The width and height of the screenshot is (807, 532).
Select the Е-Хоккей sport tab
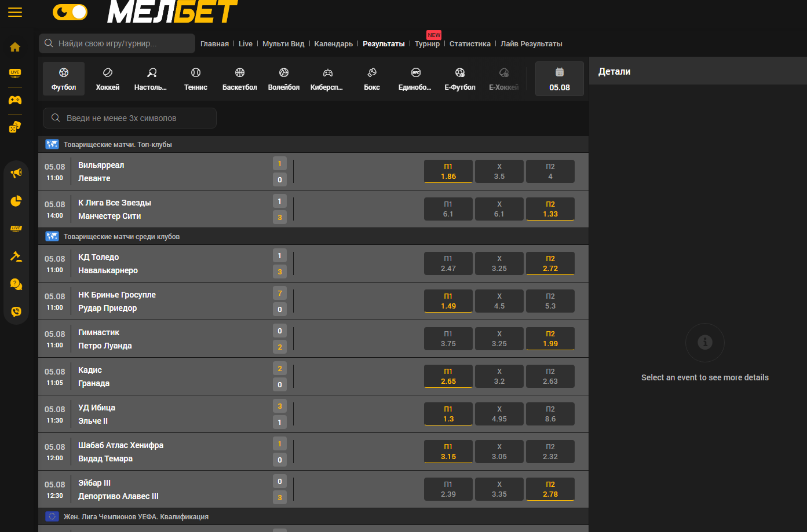tap(504, 79)
